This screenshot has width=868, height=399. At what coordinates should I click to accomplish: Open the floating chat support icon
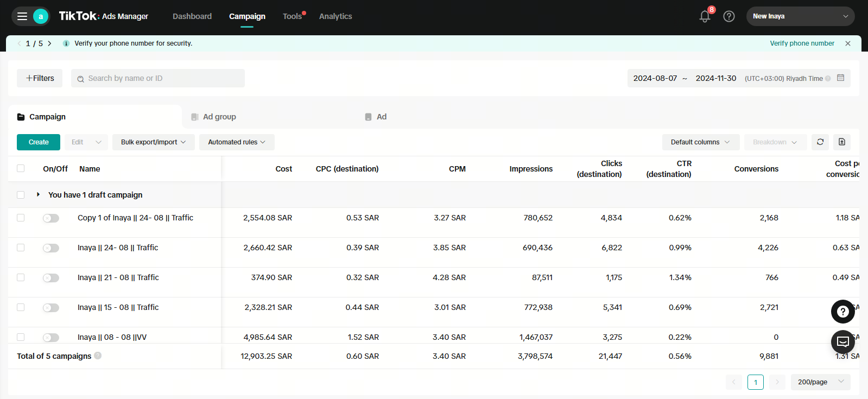842,341
